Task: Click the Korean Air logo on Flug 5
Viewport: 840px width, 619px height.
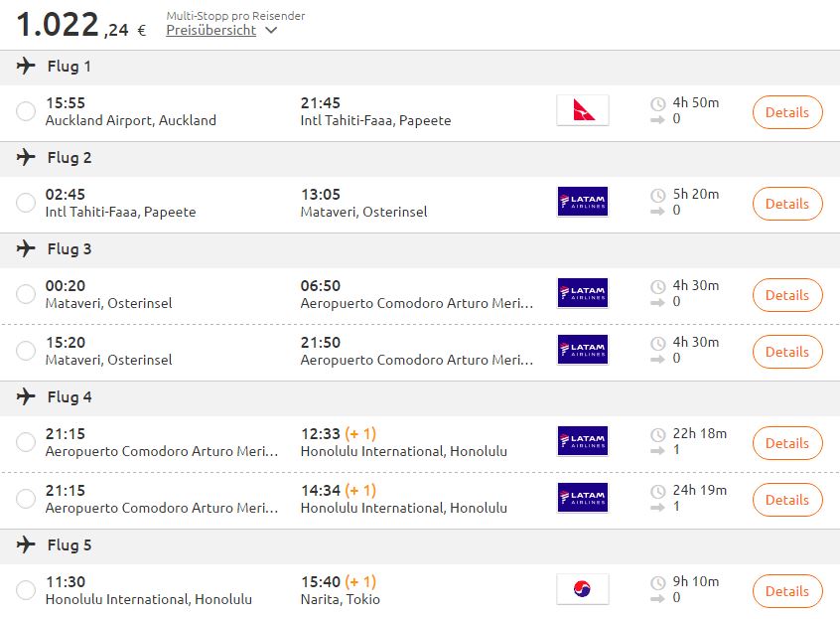Action: 582,589
